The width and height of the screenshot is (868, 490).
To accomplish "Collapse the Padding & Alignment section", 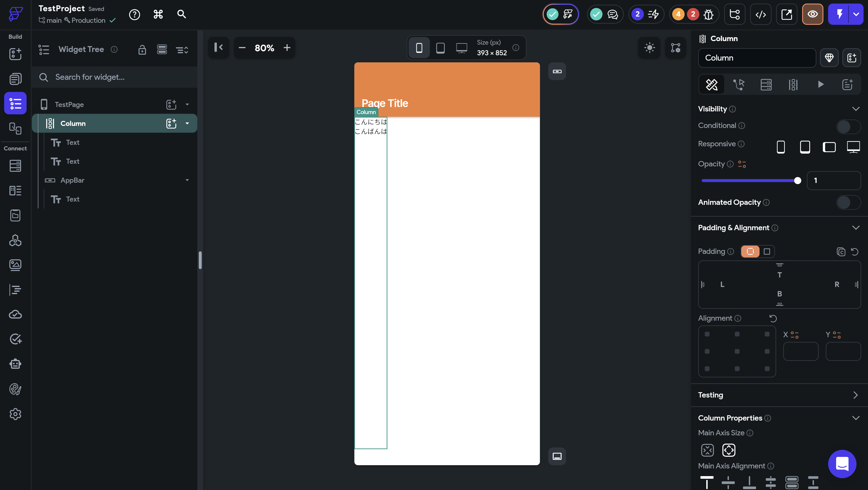I will click(x=855, y=228).
